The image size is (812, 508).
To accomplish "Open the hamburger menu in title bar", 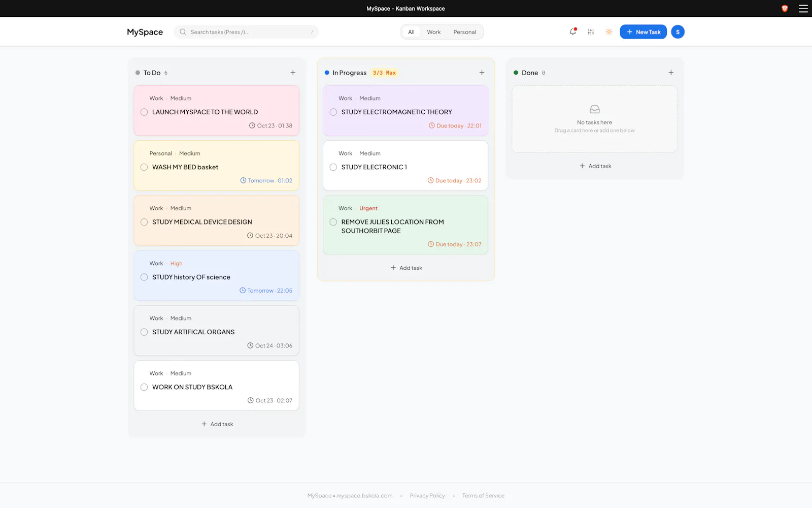I will [x=803, y=9].
